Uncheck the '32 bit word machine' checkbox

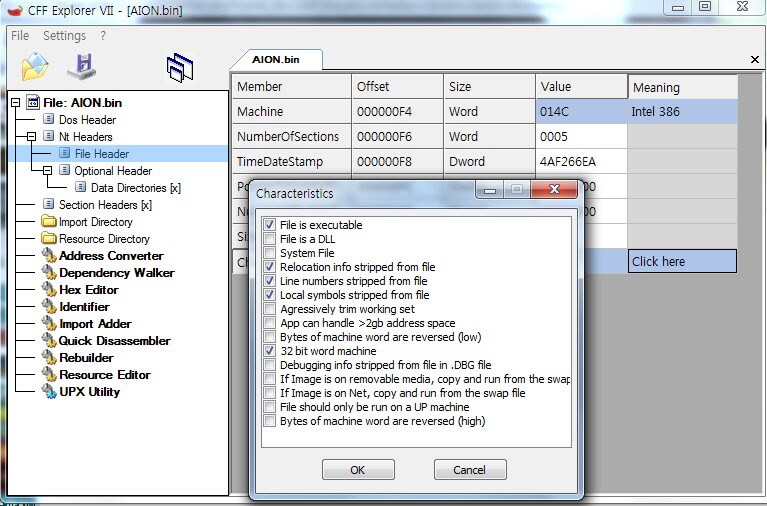pos(270,351)
